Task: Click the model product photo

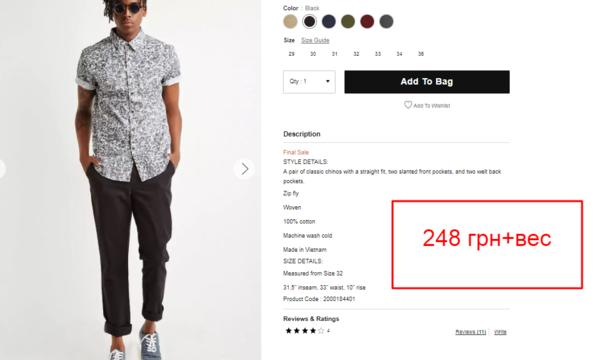Action: click(x=130, y=180)
